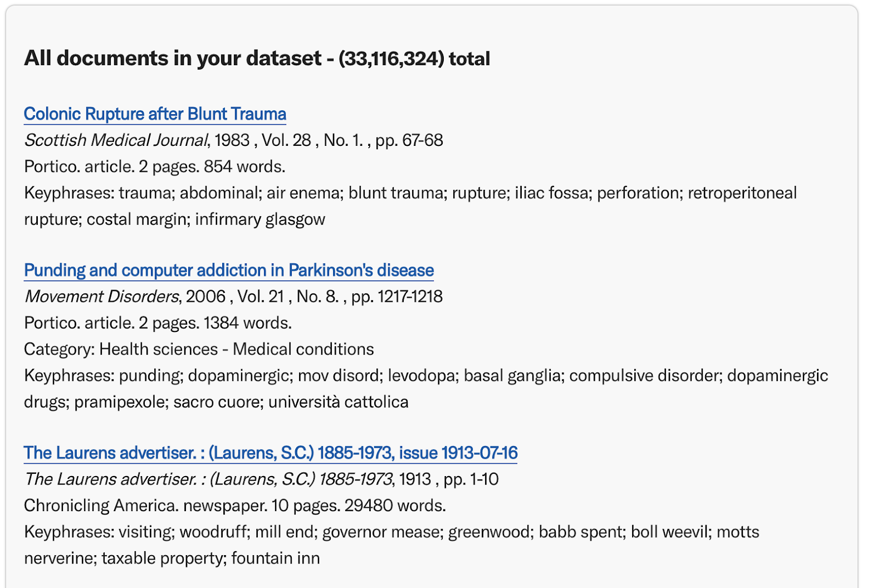Click the infirmary glasgow keyphrase
The width and height of the screenshot is (891, 588).
point(260,219)
